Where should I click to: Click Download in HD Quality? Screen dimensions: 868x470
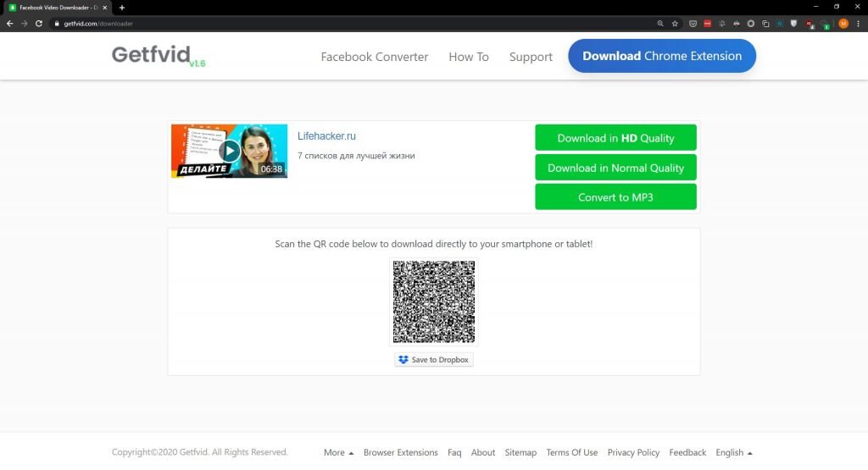pyautogui.click(x=615, y=138)
